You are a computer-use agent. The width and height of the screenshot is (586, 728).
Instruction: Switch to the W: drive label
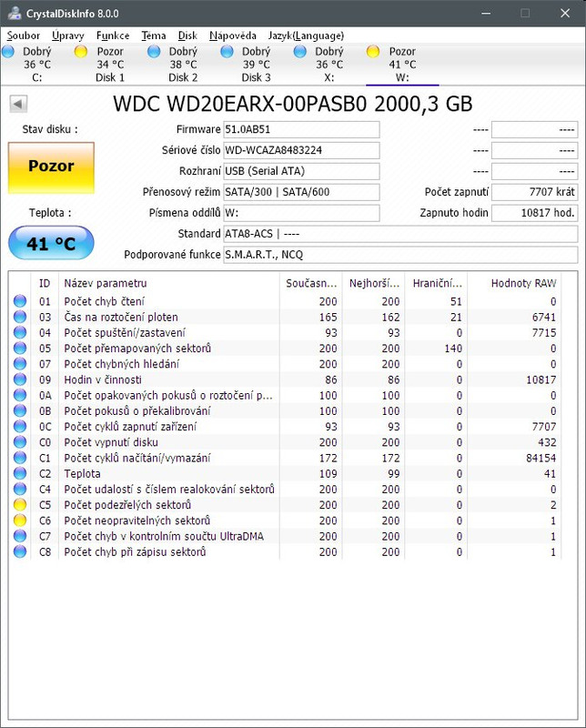(x=402, y=77)
